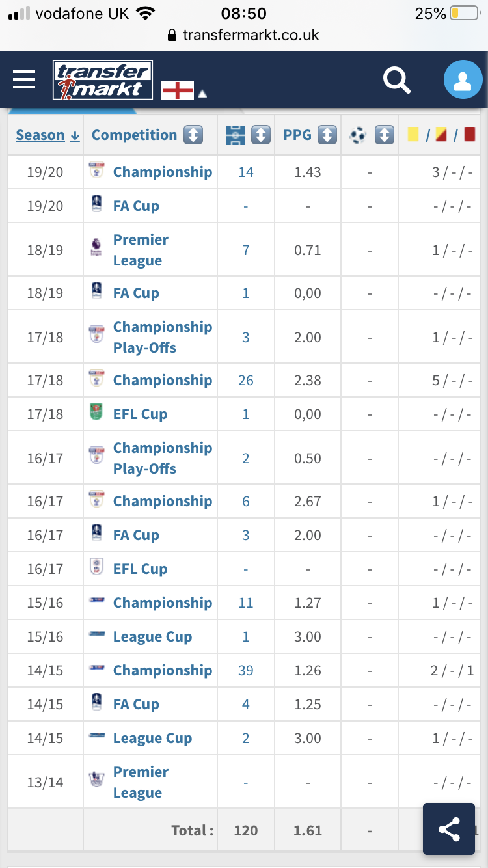The width and height of the screenshot is (488, 868).
Task: Open country selector arrow beside England flag
Action: tap(202, 94)
